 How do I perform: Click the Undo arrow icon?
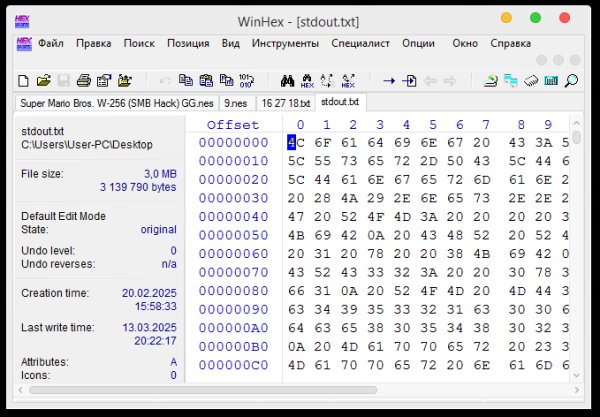(x=165, y=81)
